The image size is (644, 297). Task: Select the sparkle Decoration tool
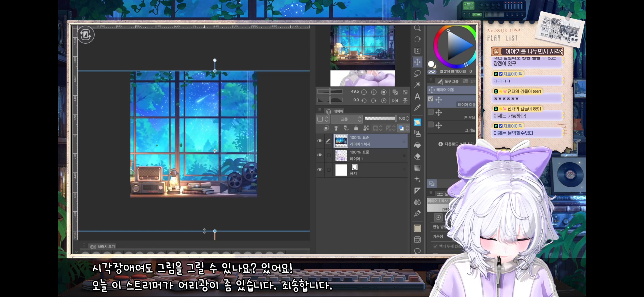pyautogui.click(x=417, y=179)
